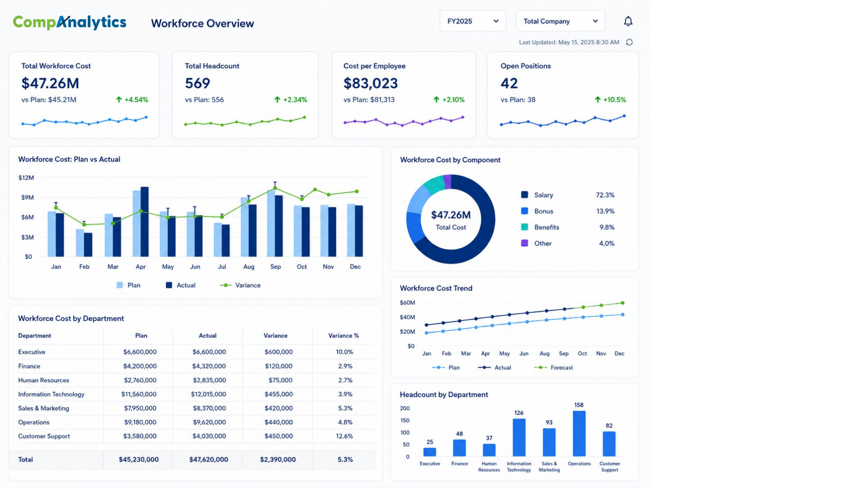
Task: Click the refresh icon beside Last Updated
Action: (x=629, y=42)
